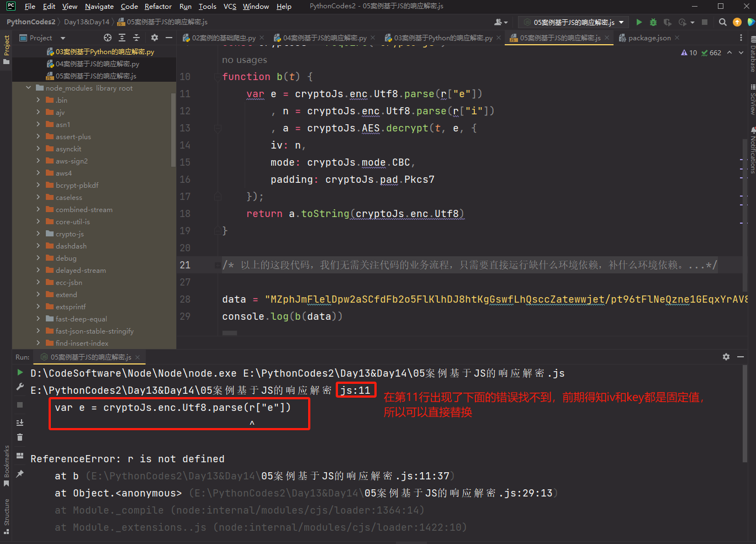The image size is (756, 544).
Task: Collapse all nodes in Project panel toolbar
Action: tap(136, 38)
